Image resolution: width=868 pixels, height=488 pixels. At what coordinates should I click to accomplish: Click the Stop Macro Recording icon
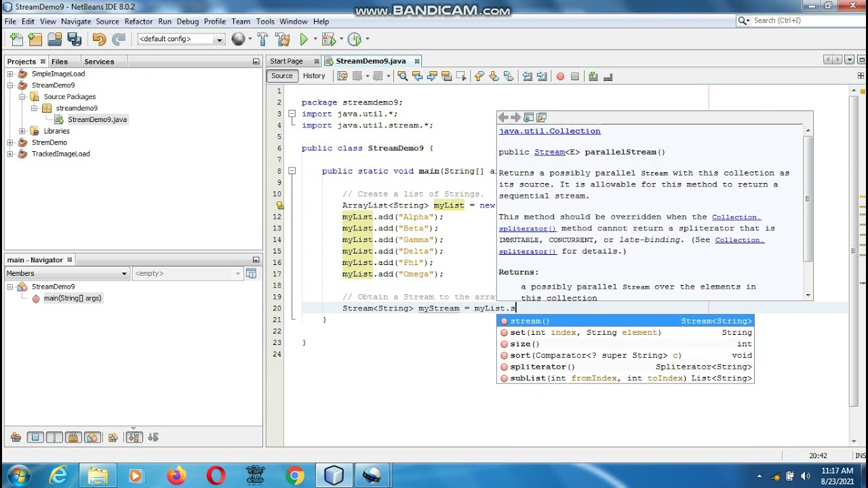pos(575,77)
